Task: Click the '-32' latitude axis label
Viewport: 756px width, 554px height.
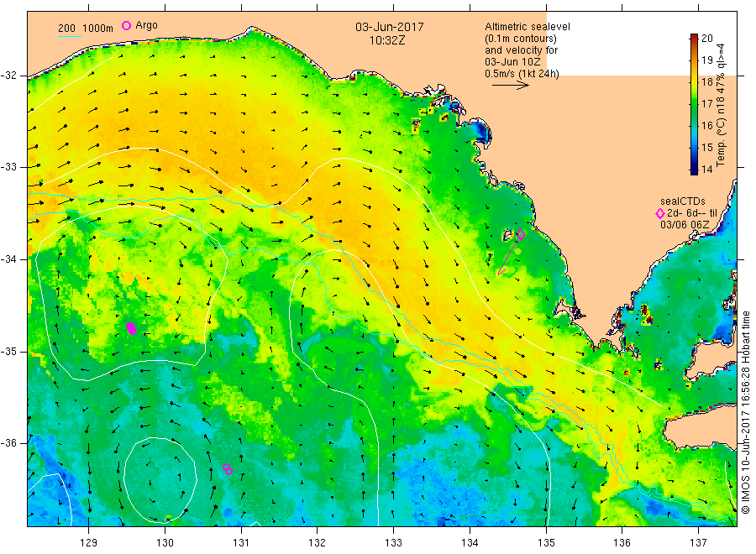Action: [x=8, y=76]
